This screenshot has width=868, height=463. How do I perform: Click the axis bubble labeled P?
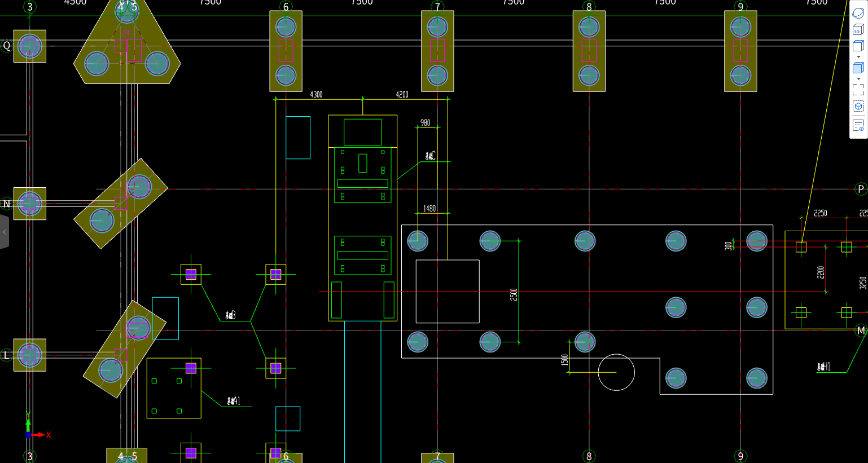tap(861, 189)
